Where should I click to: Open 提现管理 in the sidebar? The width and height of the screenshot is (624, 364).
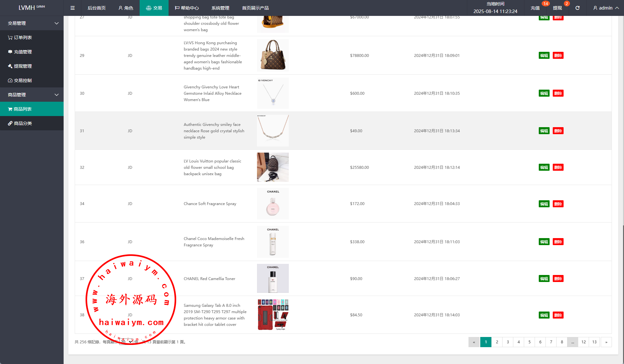point(20,66)
